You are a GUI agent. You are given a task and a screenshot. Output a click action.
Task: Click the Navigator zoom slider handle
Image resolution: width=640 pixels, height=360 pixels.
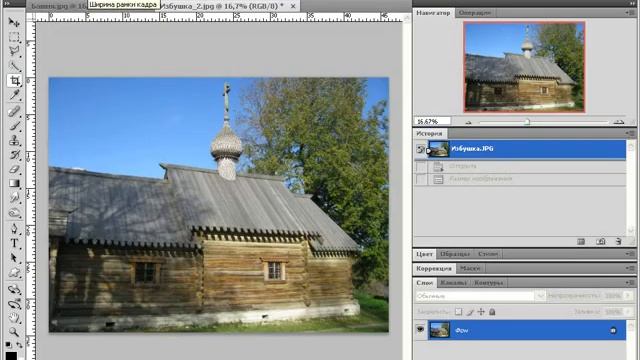click(527, 122)
